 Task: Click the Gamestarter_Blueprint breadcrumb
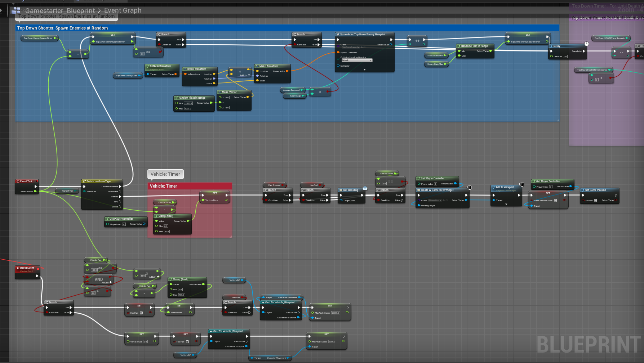[x=60, y=10]
